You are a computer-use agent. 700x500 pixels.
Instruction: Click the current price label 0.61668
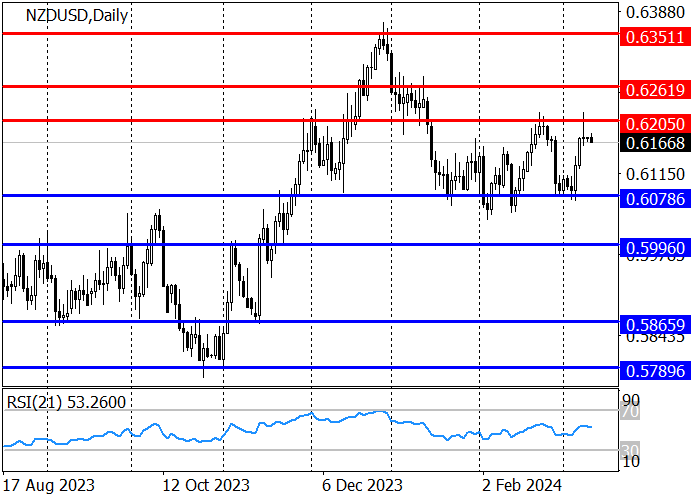[x=655, y=143]
